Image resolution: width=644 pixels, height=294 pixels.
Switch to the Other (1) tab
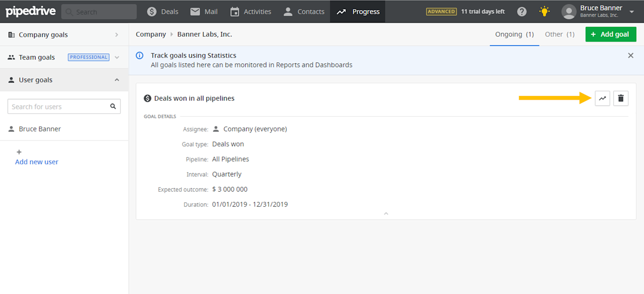(x=559, y=34)
